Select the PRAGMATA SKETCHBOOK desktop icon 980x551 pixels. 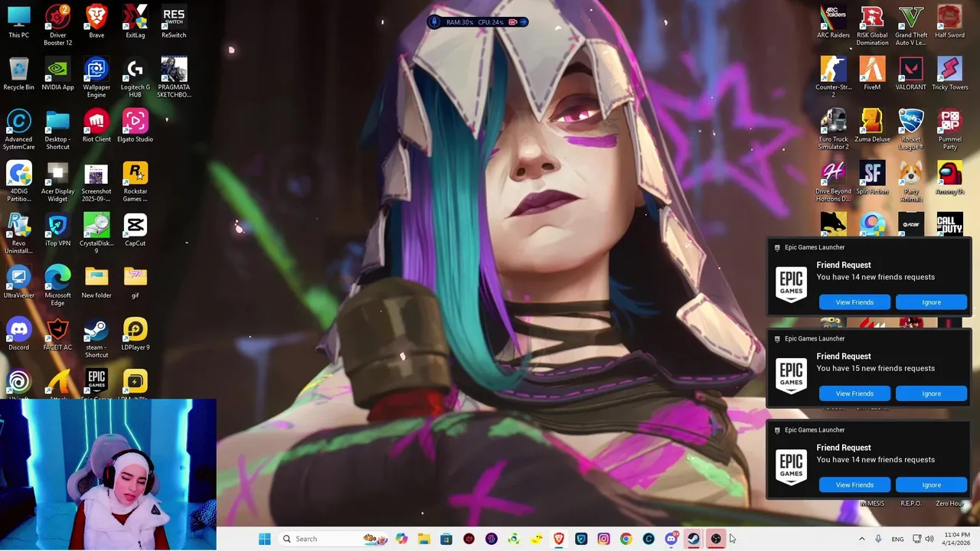click(174, 77)
